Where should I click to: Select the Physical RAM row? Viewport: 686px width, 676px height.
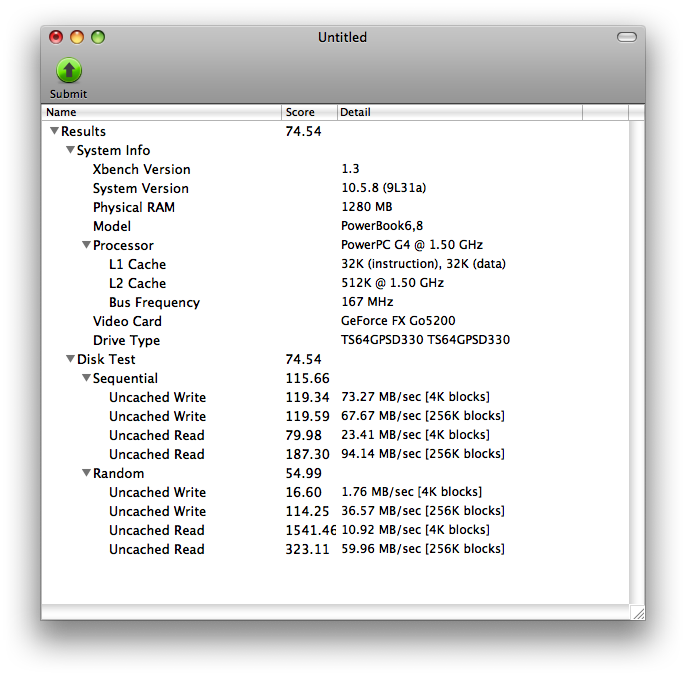336,207
